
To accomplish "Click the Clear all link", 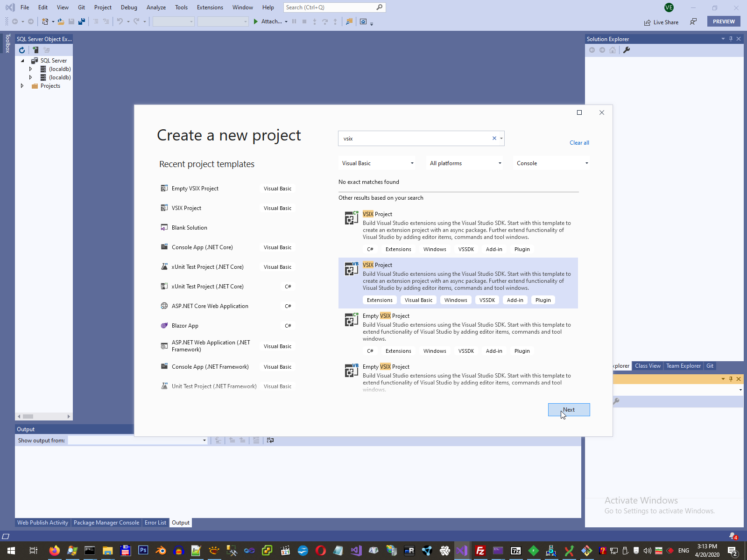I will click(579, 143).
